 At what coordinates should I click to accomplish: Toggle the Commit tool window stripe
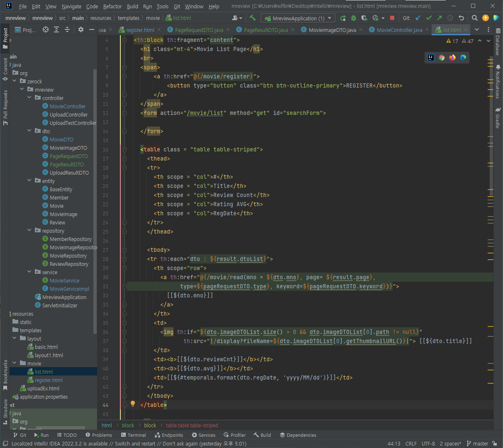click(5, 69)
